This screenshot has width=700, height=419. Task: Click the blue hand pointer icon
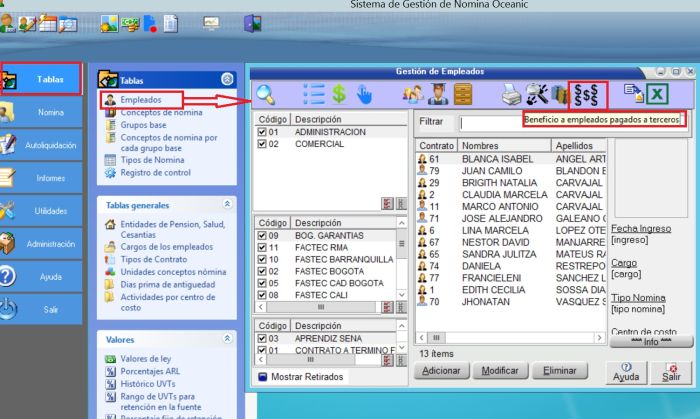click(x=365, y=94)
